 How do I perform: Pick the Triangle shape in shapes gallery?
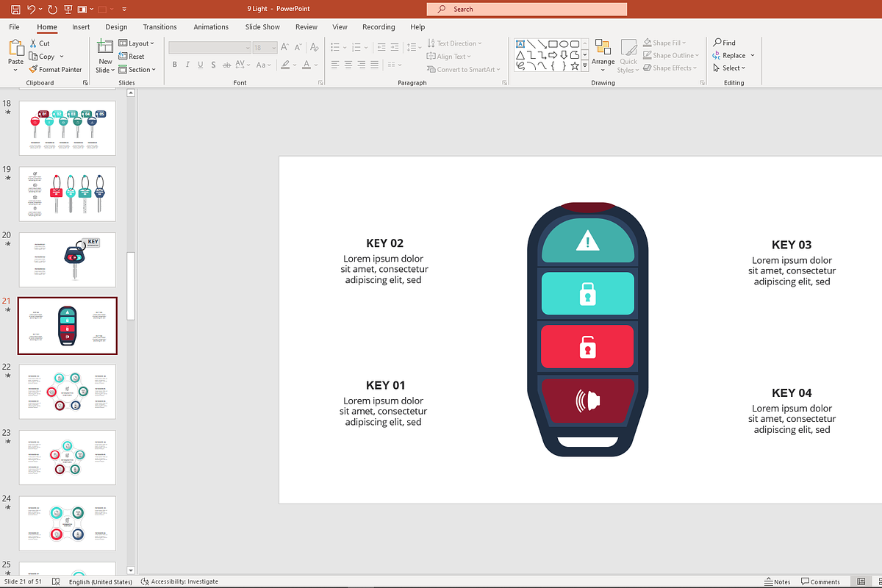(520, 54)
